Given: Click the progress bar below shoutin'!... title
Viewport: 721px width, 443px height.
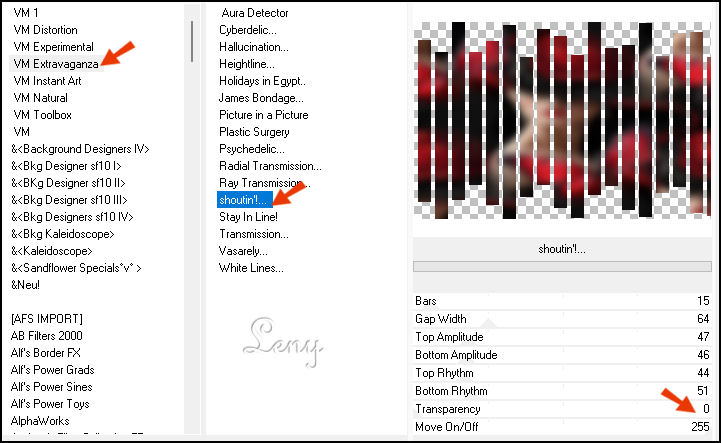Looking at the screenshot, I should [562, 266].
